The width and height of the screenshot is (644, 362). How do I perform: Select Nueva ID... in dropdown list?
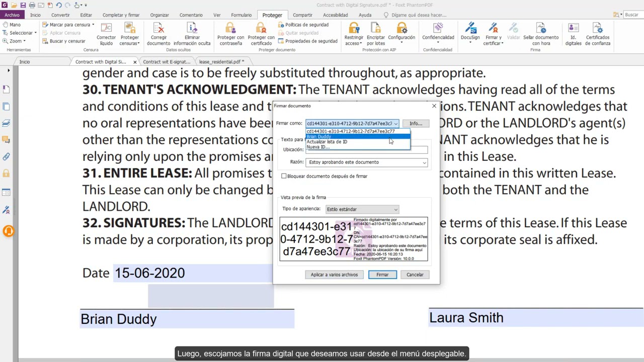[x=358, y=147]
